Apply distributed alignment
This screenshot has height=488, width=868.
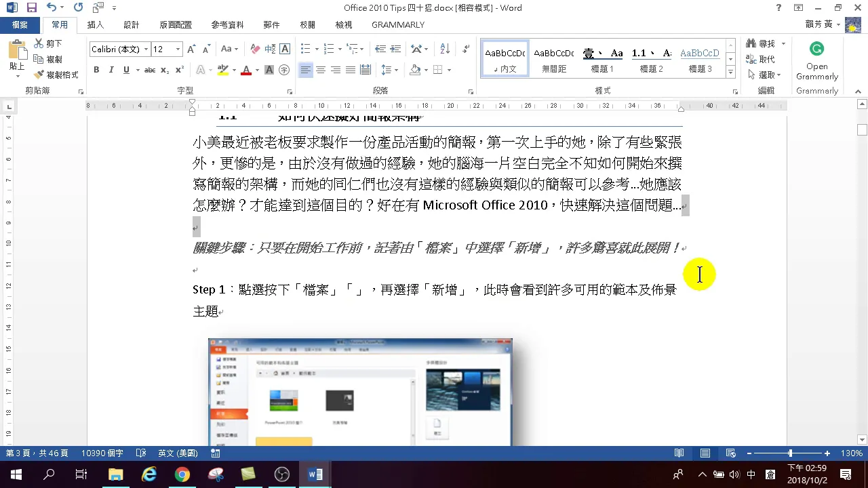tap(366, 70)
